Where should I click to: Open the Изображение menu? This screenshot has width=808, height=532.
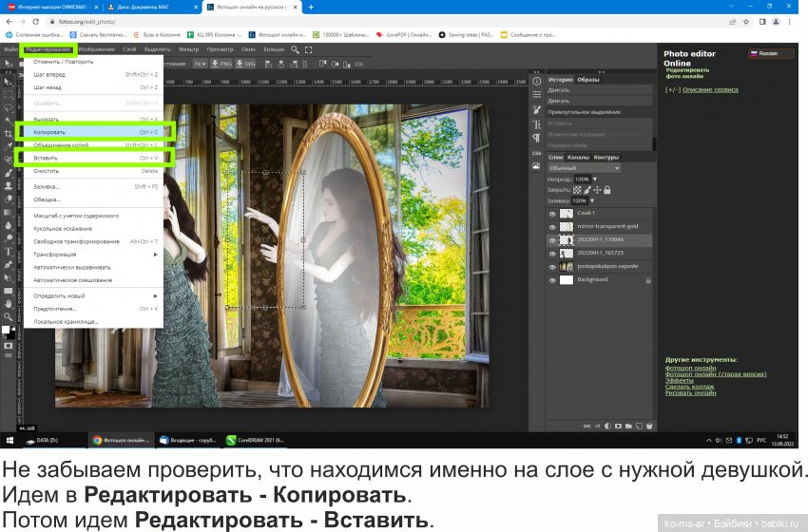pyautogui.click(x=97, y=49)
